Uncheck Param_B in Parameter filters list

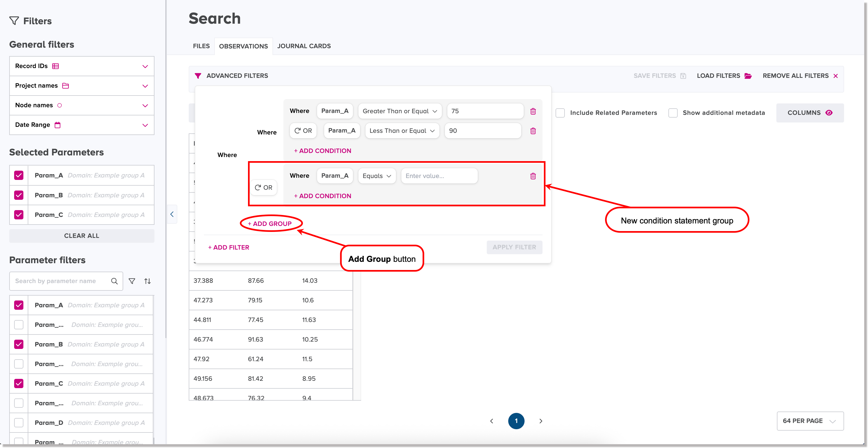19,344
